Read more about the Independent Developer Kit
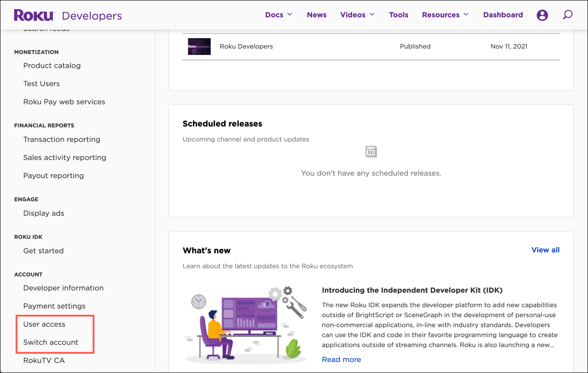The width and height of the screenshot is (588, 373). (341, 359)
